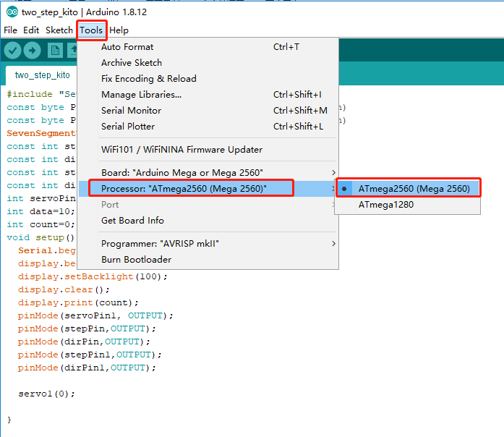Click the Upload arrow toolbar icon
504x437 pixels.
click(32, 51)
